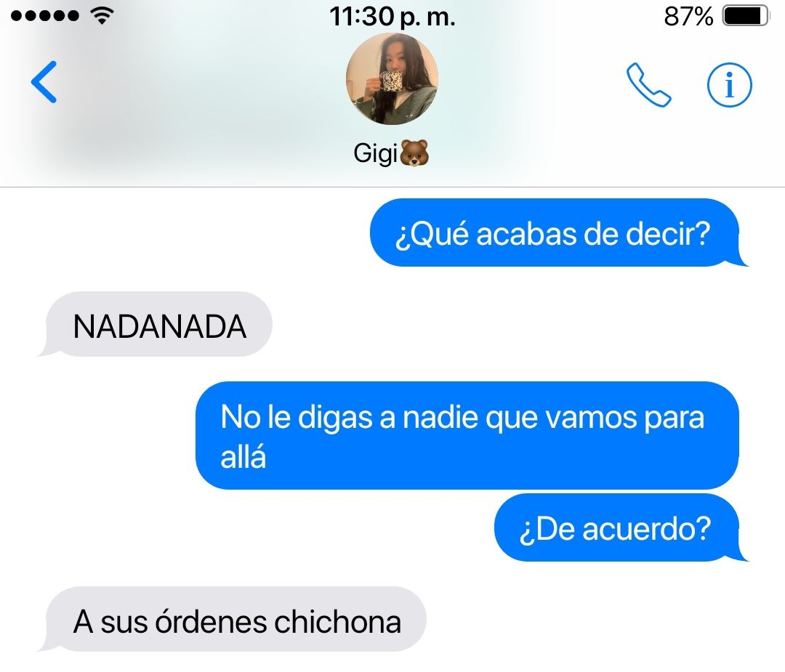785x672 pixels.
Task: Tap the "No le digas a nadie" bubble
Action: point(467,435)
